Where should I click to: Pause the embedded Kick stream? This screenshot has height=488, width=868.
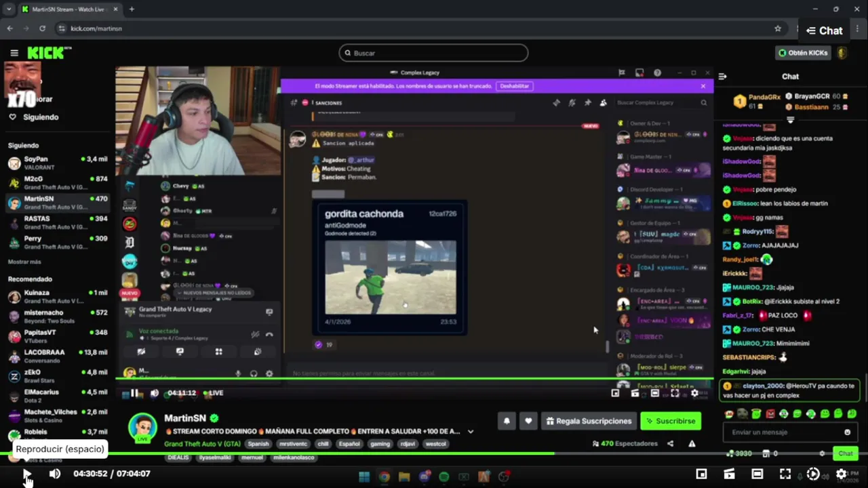[134, 393]
